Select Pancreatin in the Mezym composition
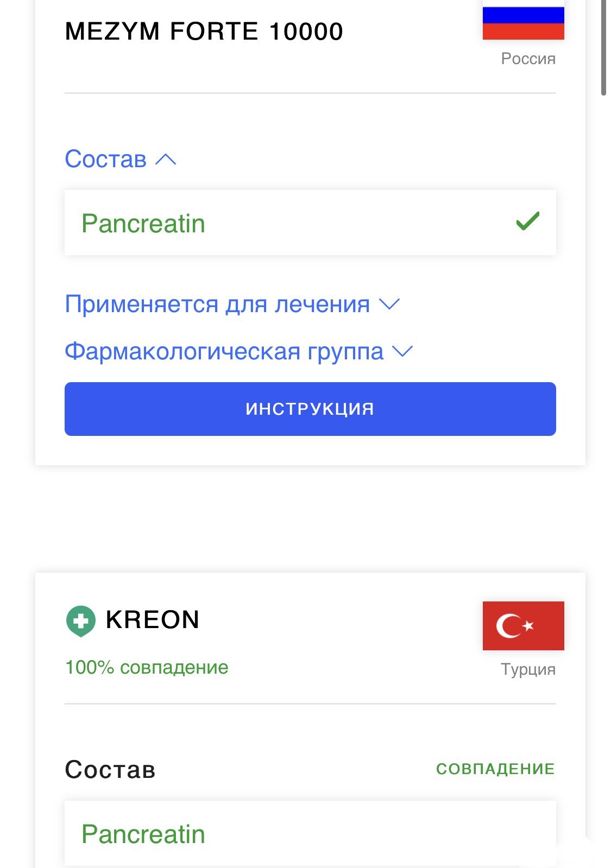Image resolution: width=611 pixels, height=868 pixels. pyautogui.click(x=143, y=223)
